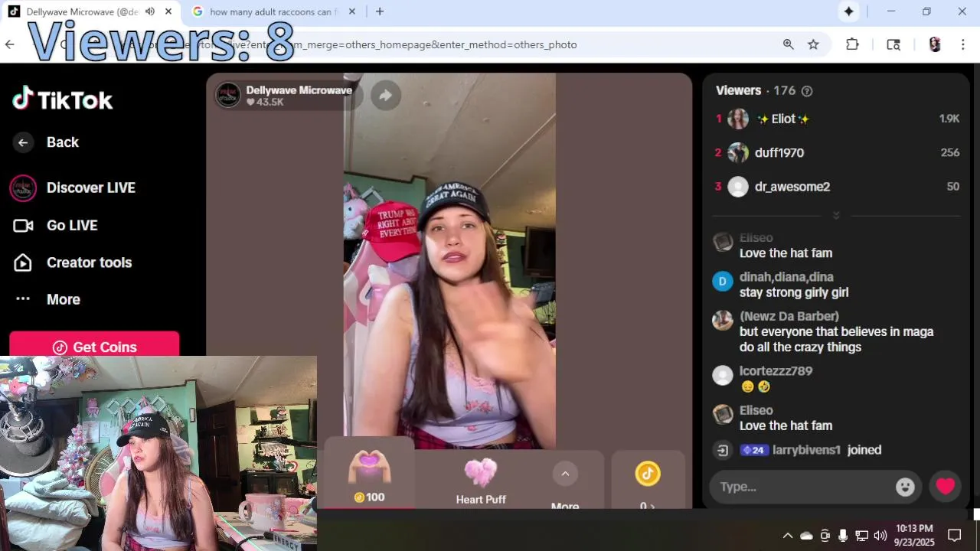Open the TikTok coin balance icon
The height and width of the screenshot is (551, 980).
[x=648, y=474]
